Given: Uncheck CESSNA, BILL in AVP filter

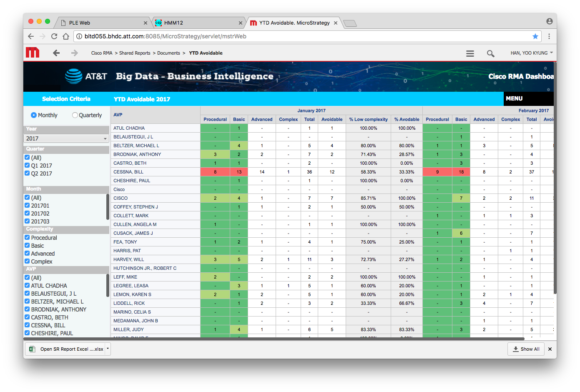Looking at the screenshot, I should coord(27,325).
